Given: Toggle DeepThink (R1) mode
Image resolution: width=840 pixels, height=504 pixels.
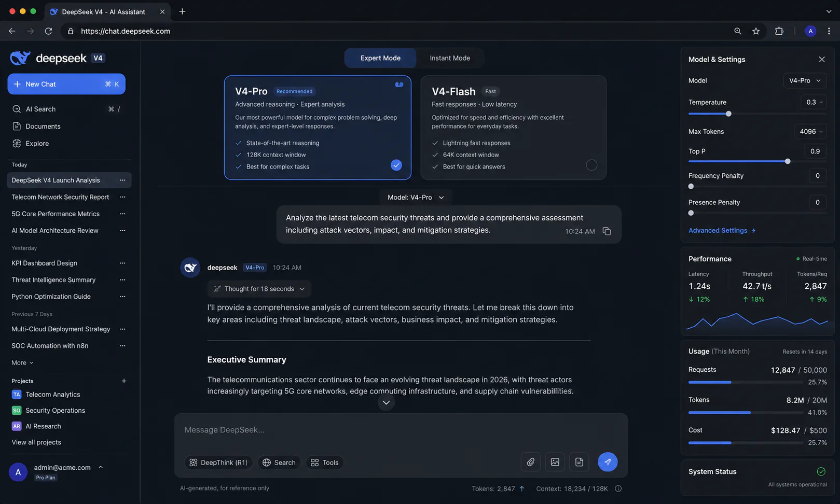Looking at the screenshot, I should [218, 463].
